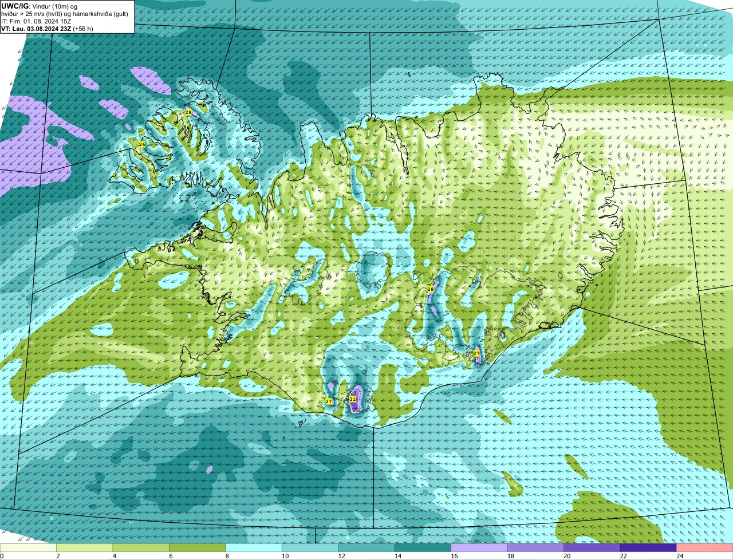This screenshot has width=733, height=560.
Task: Click the "24" value on the color scale
Action: point(679,556)
